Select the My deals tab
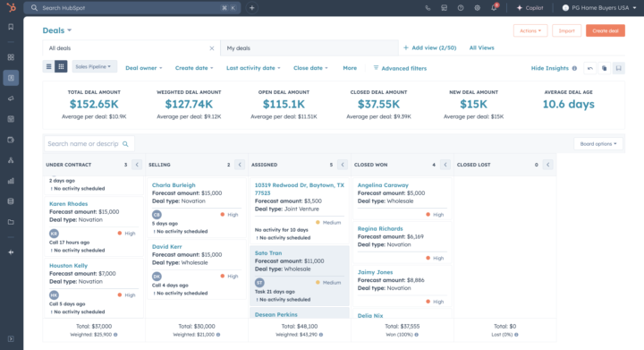Viewport: 644px width, 350px height. point(309,48)
